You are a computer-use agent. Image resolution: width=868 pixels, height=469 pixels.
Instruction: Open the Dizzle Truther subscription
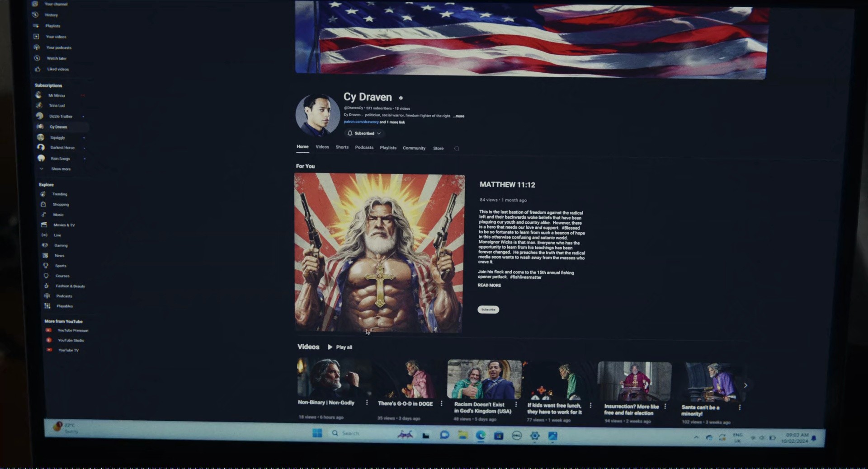(x=61, y=116)
